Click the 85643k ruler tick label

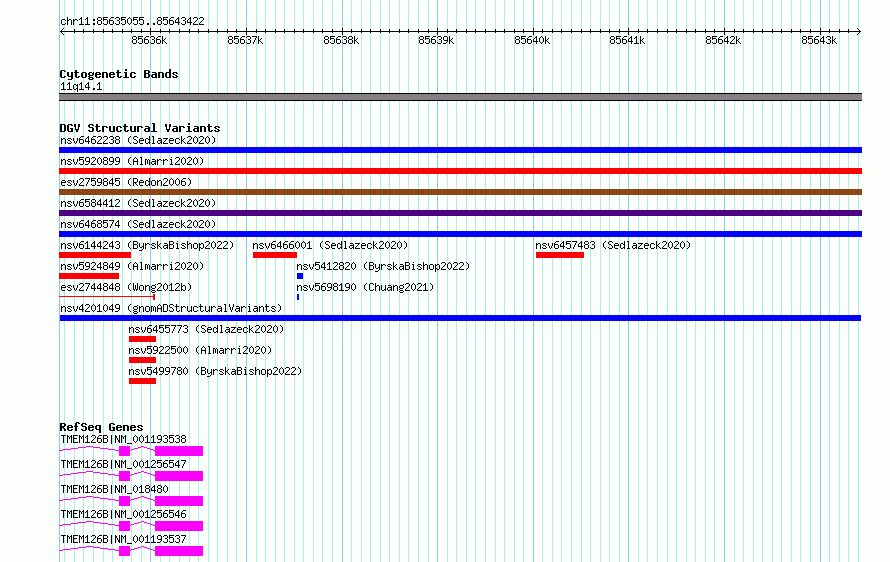coord(819,40)
